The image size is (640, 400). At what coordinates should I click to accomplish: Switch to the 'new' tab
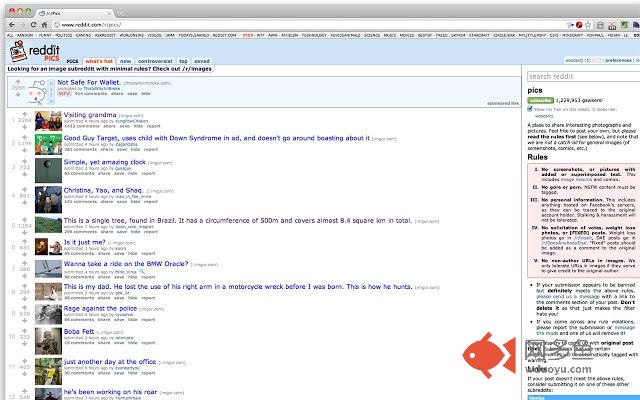click(x=125, y=61)
